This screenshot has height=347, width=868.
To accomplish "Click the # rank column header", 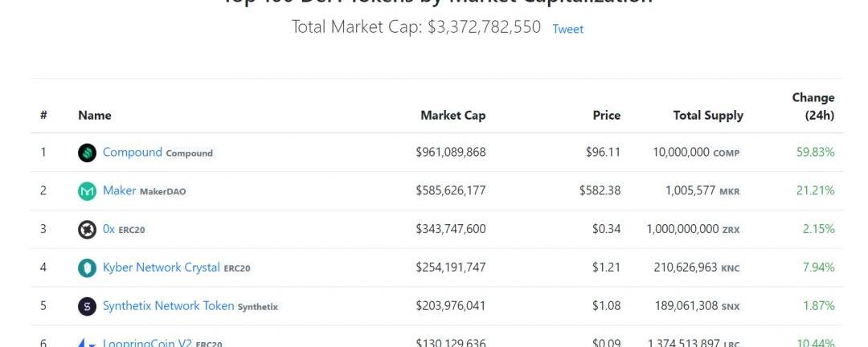I will pyautogui.click(x=43, y=115).
